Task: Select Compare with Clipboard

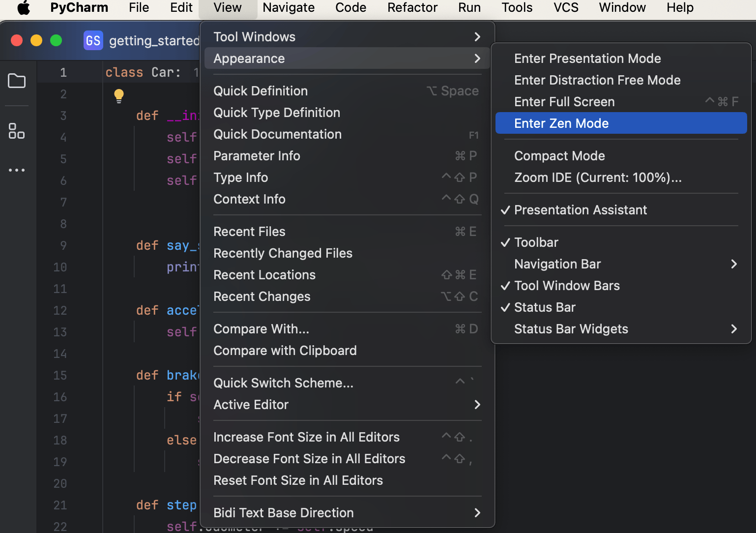Action: 285,351
